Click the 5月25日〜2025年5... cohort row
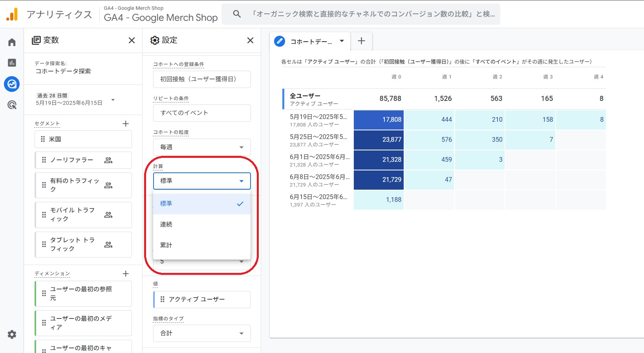644x353 pixels. click(318, 140)
